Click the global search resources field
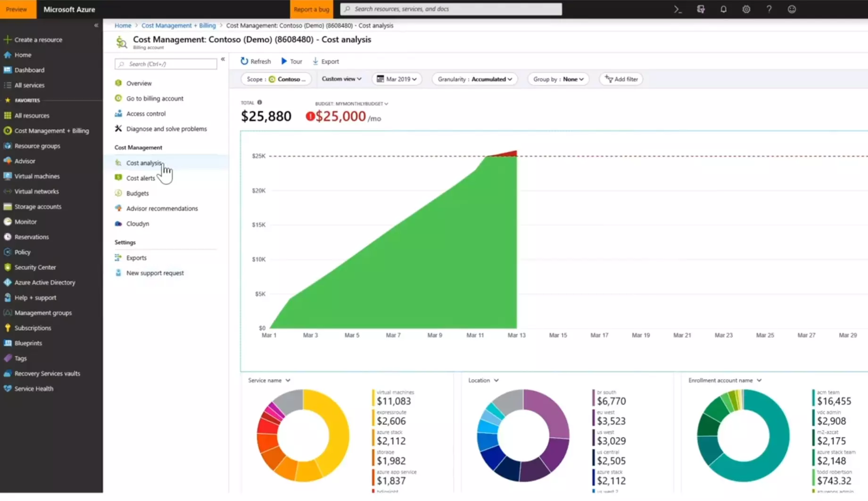Viewport: 868px width, 501px height. tap(451, 9)
